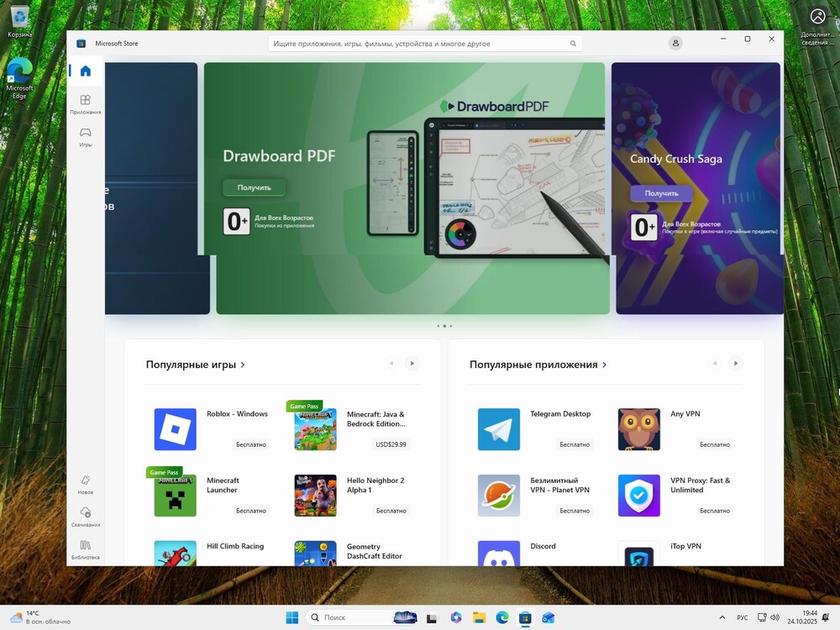Click Получить for Drawboard PDF
This screenshot has height=630, width=840.
click(x=254, y=187)
